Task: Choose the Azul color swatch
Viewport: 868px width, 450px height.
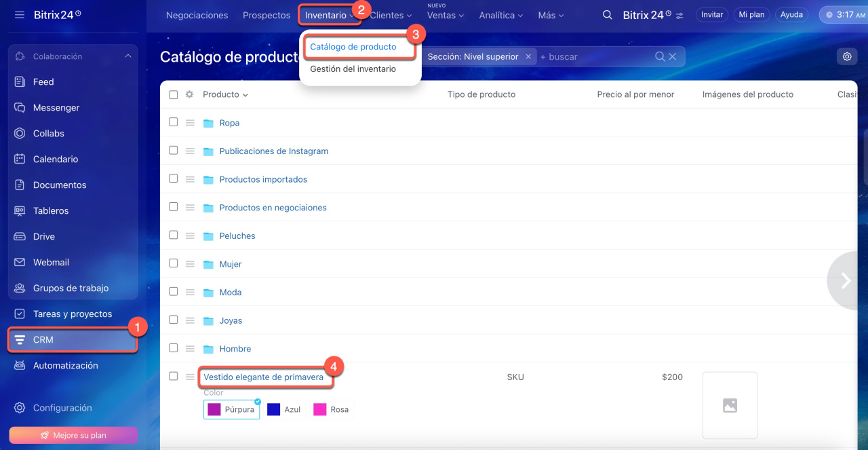Action: (284, 409)
